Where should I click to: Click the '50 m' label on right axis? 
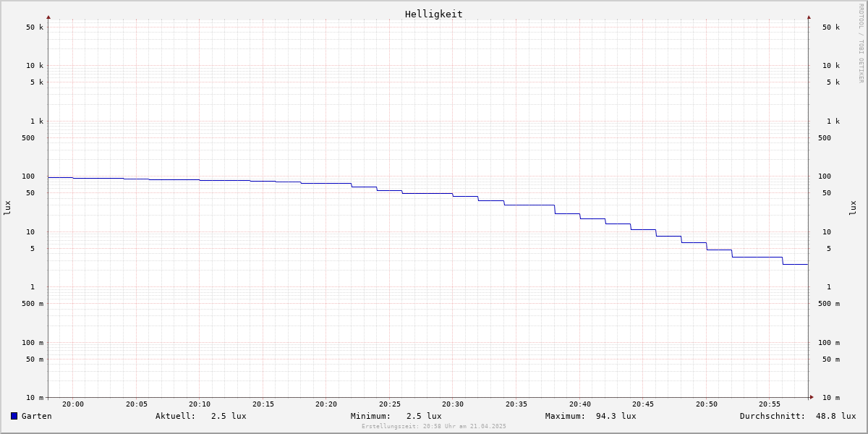pyautogui.click(x=831, y=359)
